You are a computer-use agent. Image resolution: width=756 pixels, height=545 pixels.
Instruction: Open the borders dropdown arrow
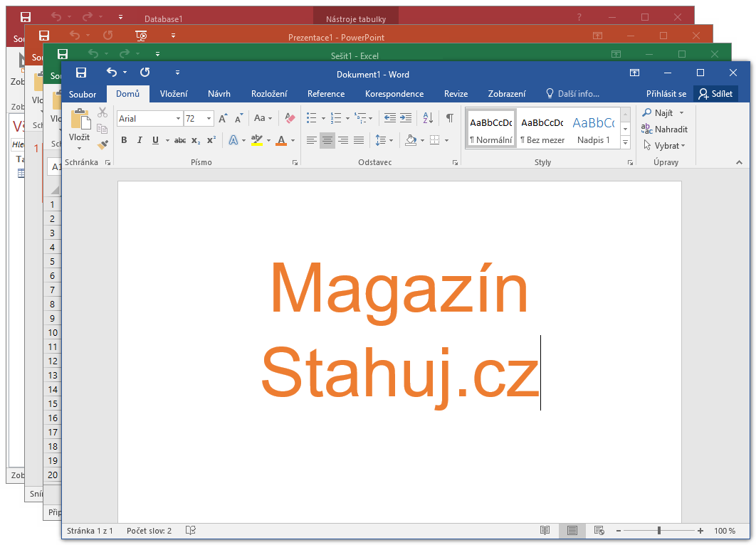[447, 141]
